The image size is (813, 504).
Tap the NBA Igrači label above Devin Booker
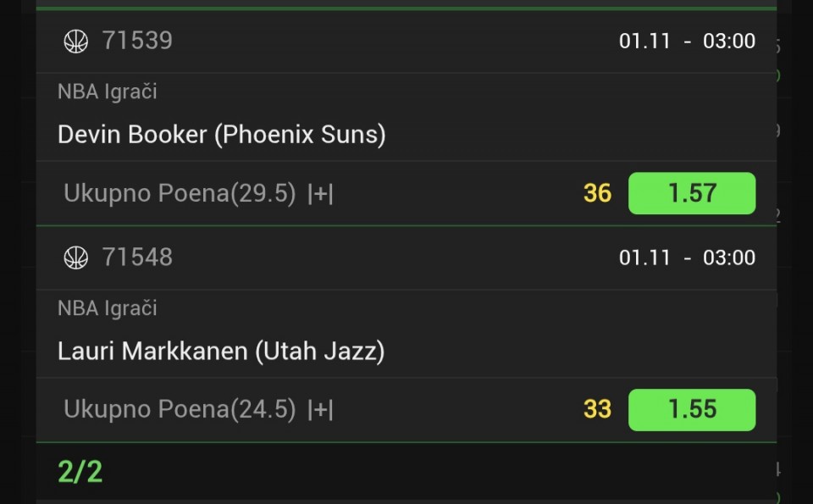108,91
